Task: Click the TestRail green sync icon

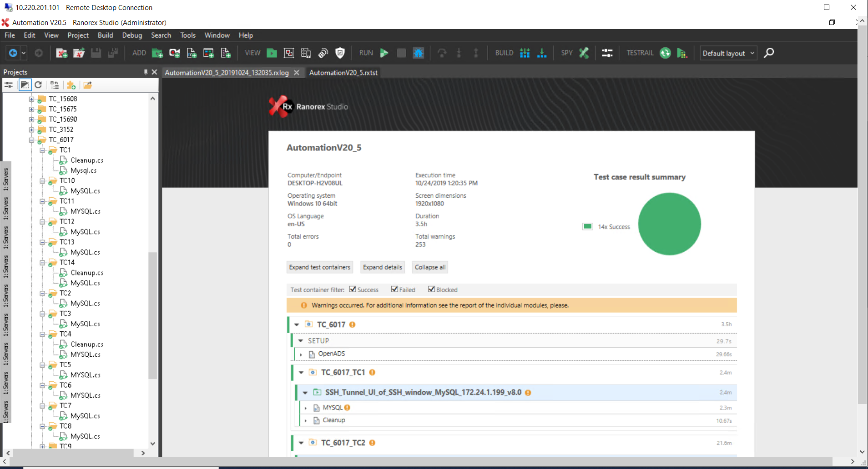Action: (665, 53)
